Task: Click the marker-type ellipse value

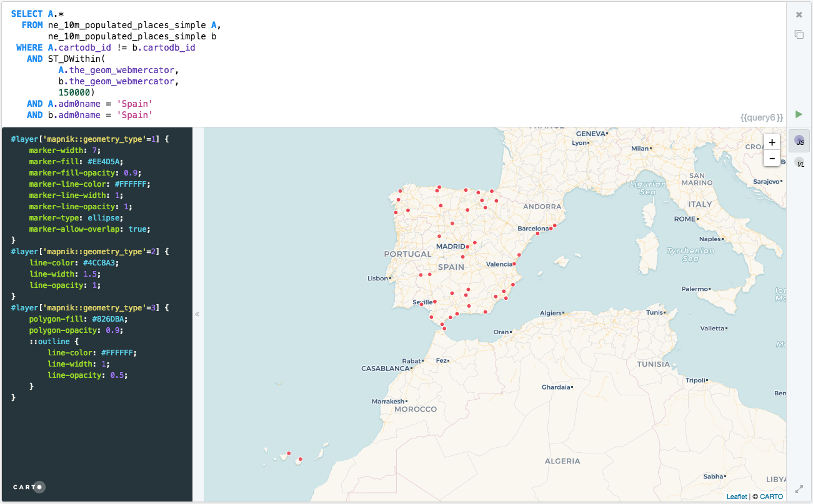Action: [103, 218]
